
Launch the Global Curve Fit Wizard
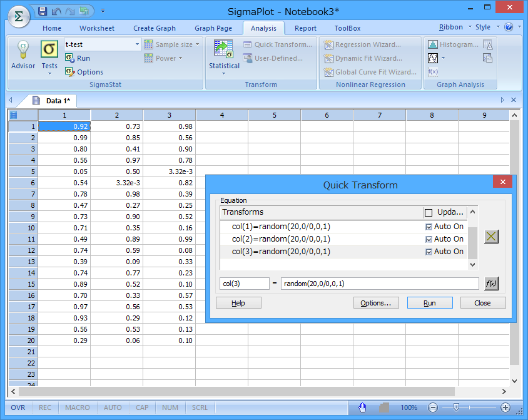370,72
